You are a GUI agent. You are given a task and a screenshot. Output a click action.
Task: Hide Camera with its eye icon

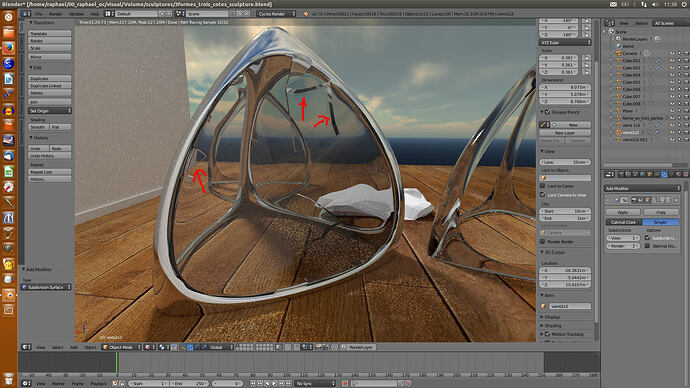click(672, 53)
